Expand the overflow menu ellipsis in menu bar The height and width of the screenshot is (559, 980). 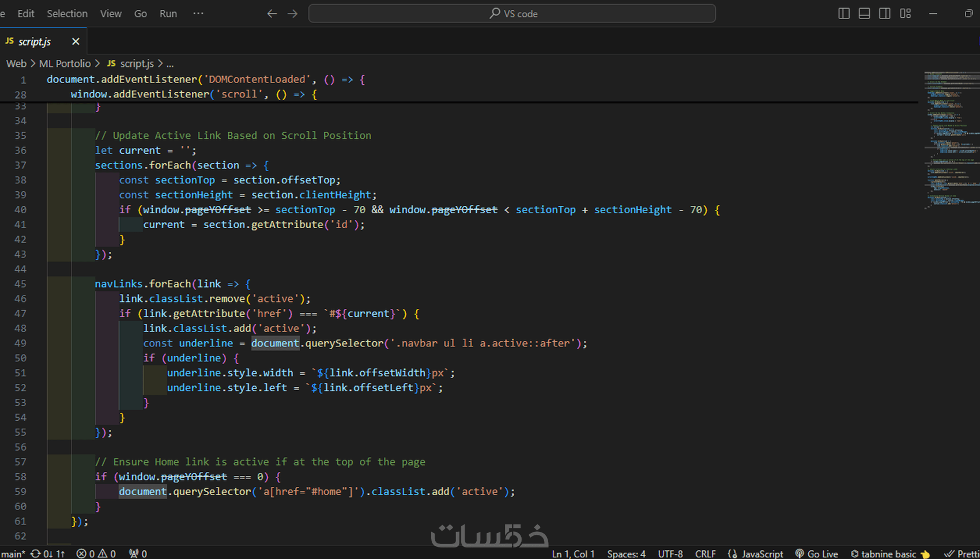click(198, 13)
